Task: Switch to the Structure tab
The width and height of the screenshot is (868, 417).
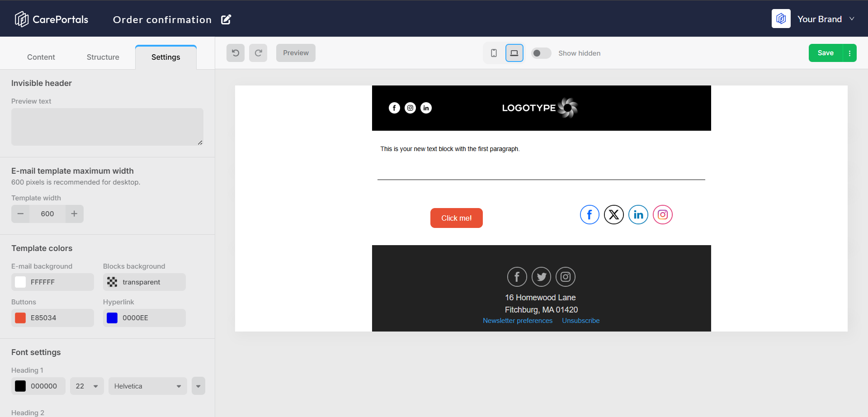Action: [103, 57]
